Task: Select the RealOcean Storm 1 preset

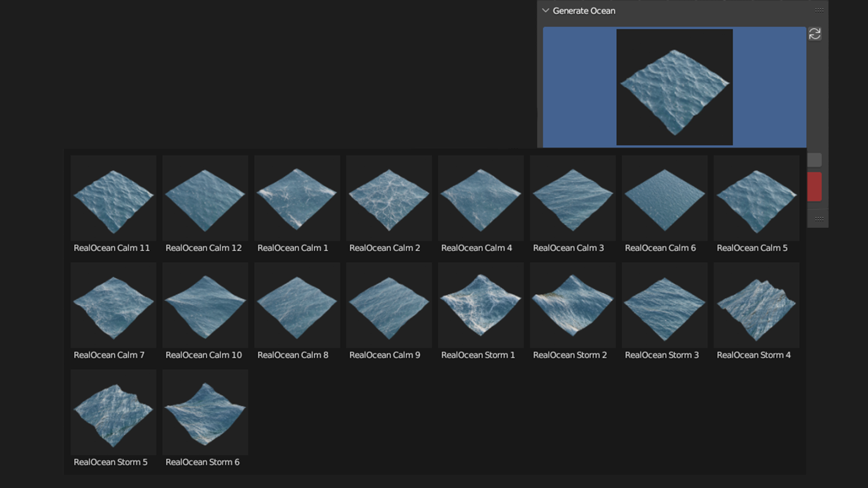Action: click(481, 305)
